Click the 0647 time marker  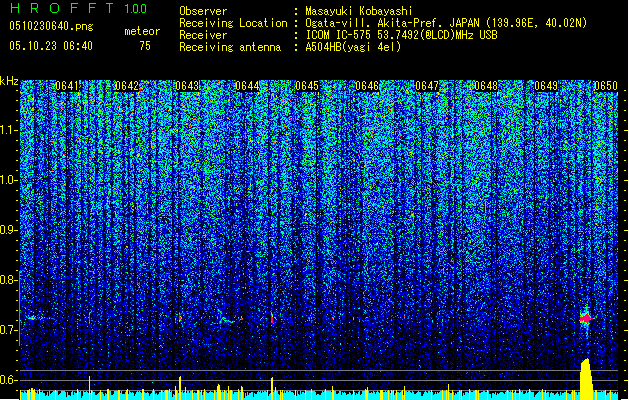point(427,86)
